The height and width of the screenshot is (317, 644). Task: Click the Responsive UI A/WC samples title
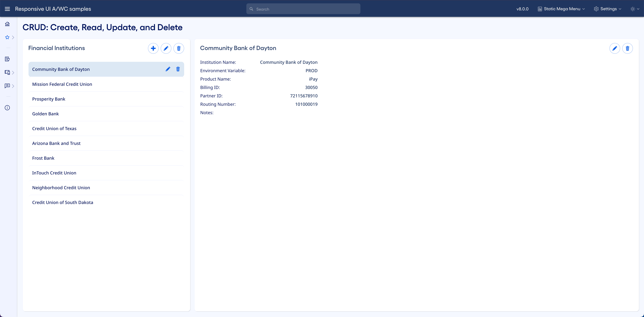pyautogui.click(x=53, y=9)
